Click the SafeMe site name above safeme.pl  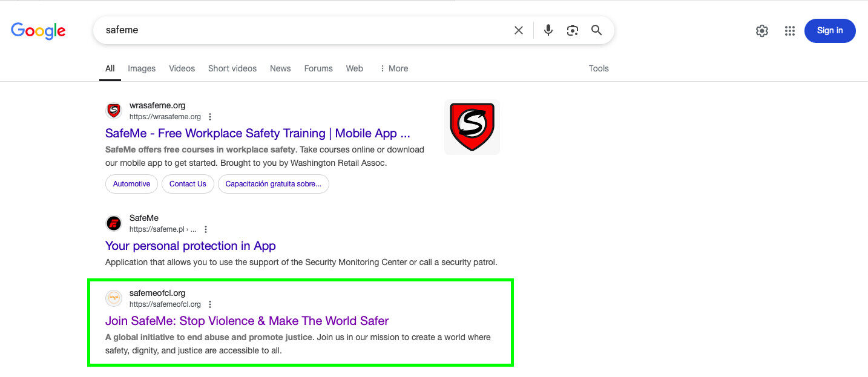click(x=144, y=218)
